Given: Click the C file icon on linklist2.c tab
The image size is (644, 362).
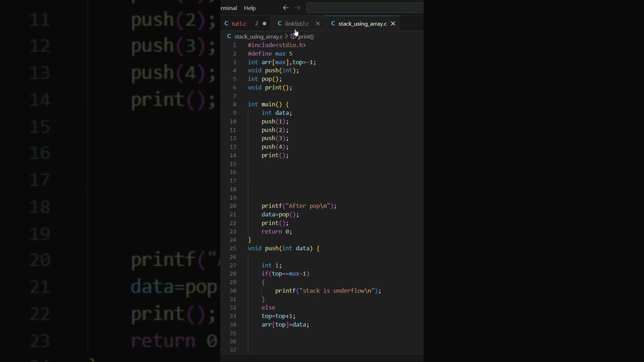Looking at the screenshot, I should [280, 24].
